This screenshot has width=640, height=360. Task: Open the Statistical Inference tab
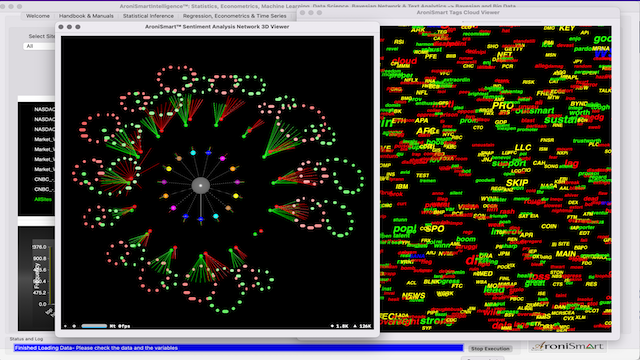(148, 16)
